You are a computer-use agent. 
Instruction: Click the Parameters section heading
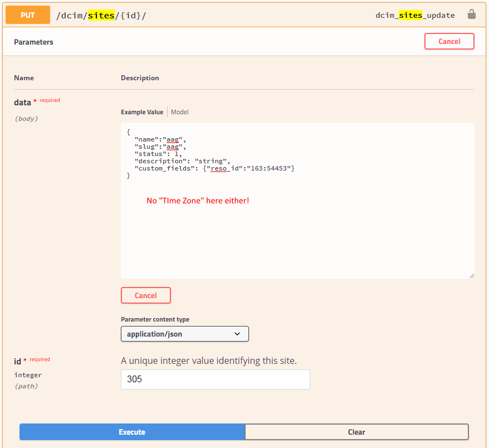[33, 42]
